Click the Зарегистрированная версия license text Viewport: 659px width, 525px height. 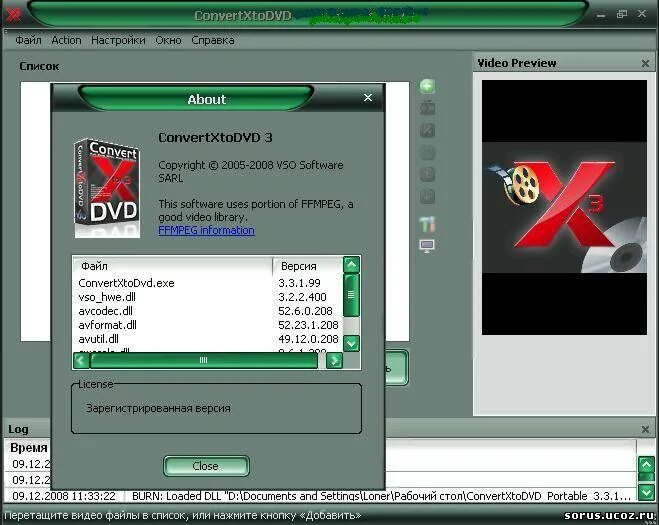click(158, 408)
